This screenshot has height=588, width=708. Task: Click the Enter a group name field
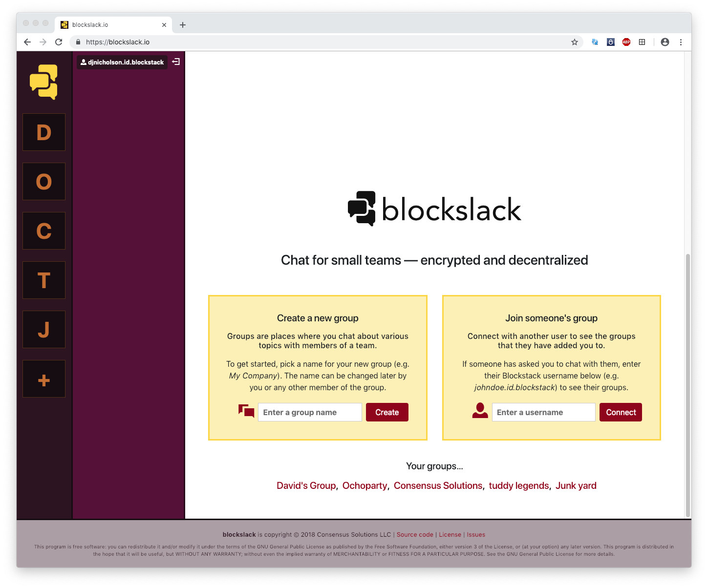click(x=309, y=412)
